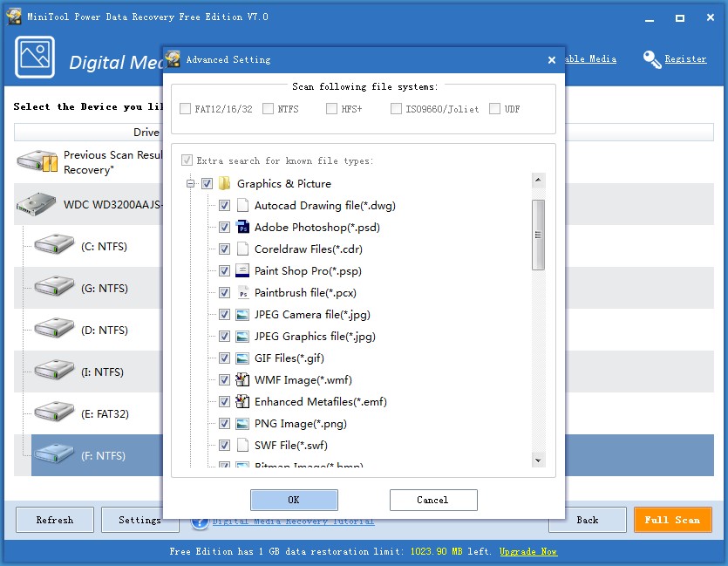Screen dimensions: 728x566
Task: Select the JPEG Camera file icon
Action: click(x=242, y=314)
